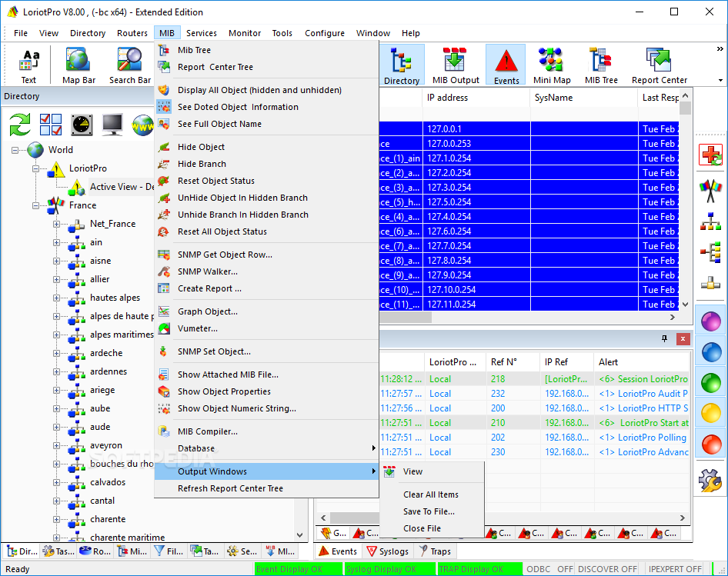The width and height of the screenshot is (728, 576).
Task: Sort by IP address column header
Action: [x=476, y=98]
